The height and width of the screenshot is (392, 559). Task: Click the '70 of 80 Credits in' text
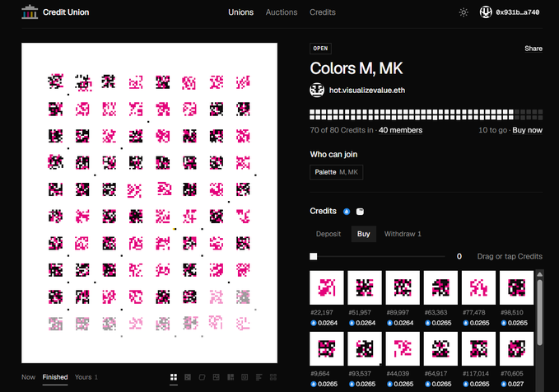[342, 130]
